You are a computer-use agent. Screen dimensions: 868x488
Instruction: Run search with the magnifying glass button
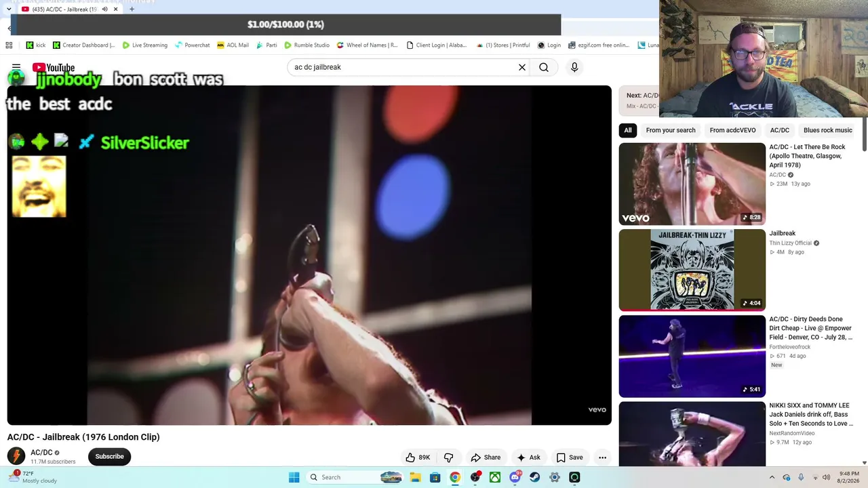[544, 67]
